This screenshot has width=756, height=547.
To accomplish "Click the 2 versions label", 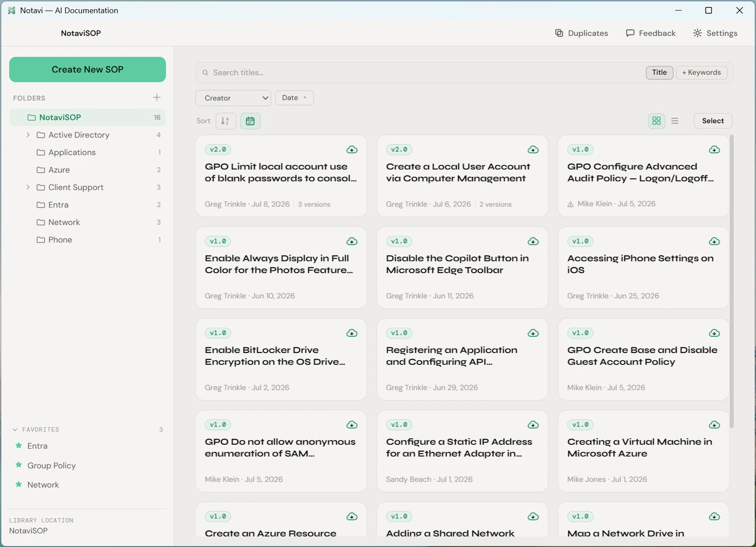I will click(496, 204).
